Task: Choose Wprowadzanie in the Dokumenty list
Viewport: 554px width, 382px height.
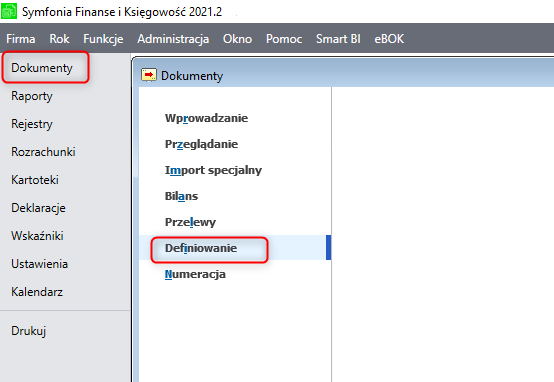Action: (x=206, y=118)
